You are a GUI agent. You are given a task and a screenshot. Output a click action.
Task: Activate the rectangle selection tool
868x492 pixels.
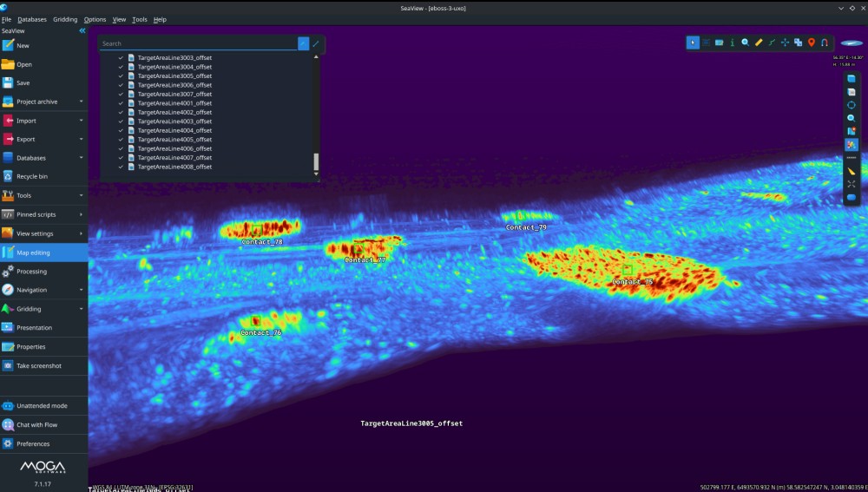coord(706,43)
